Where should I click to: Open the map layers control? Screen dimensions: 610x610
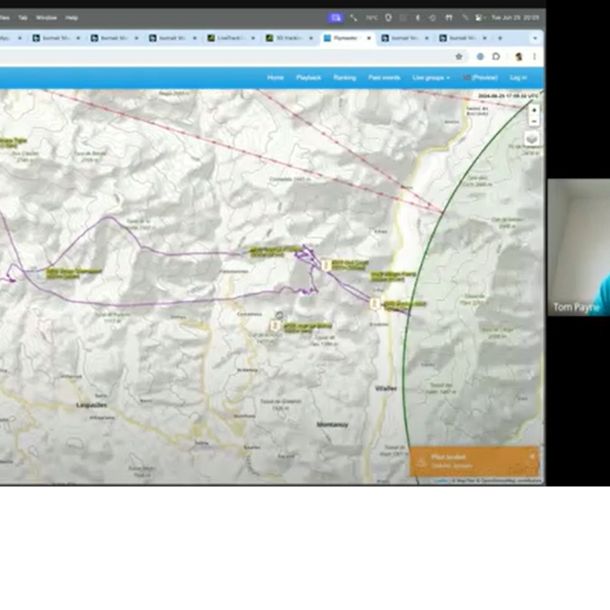pos(533,138)
